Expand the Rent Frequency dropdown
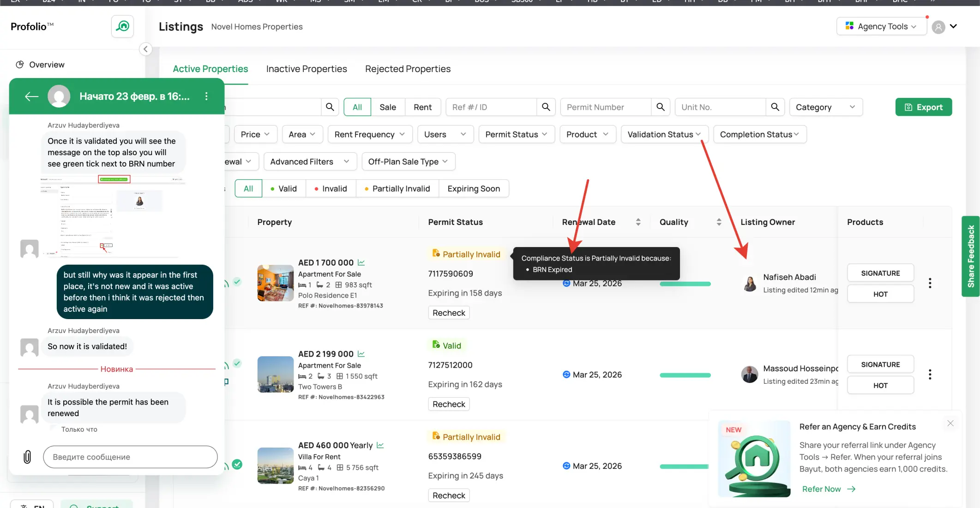 pyautogui.click(x=370, y=134)
